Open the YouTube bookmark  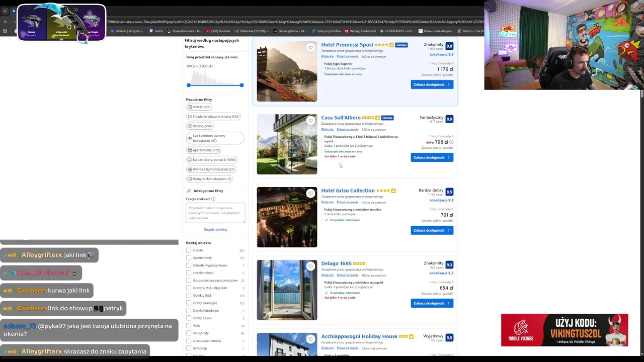click(218, 31)
